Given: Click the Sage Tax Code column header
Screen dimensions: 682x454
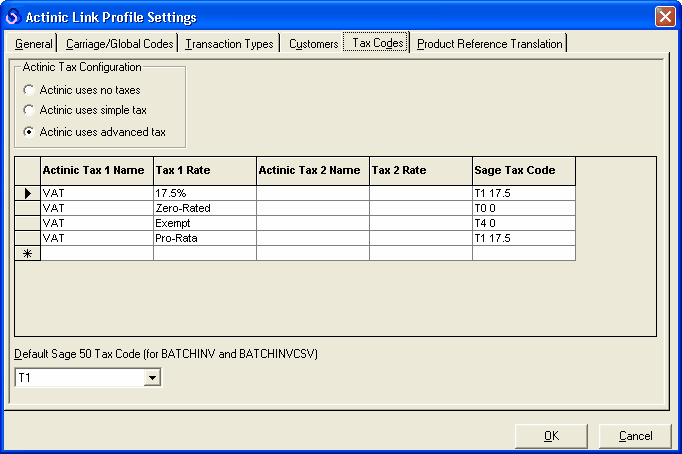Looking at the screenshot, I should (523, 171).
